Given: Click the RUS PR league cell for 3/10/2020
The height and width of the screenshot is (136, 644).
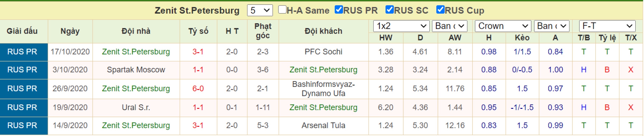Looking at the screenshot, I should pyautogui.click(x=22, y=70).
